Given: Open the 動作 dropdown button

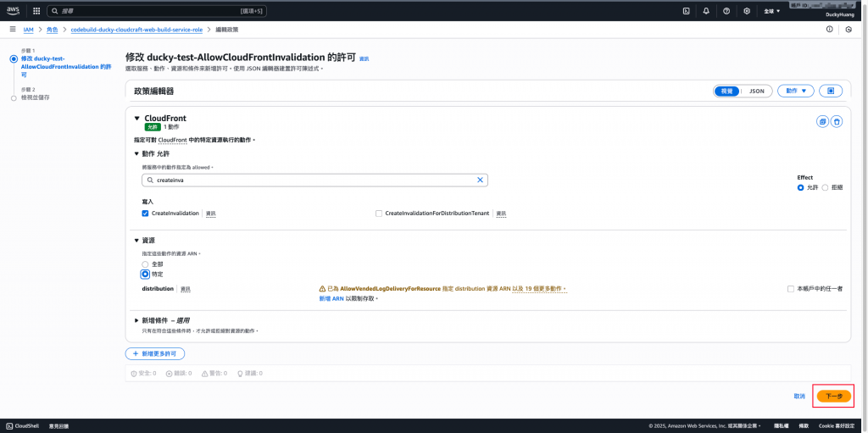Looking at the screenshot, I should [795, 91].
